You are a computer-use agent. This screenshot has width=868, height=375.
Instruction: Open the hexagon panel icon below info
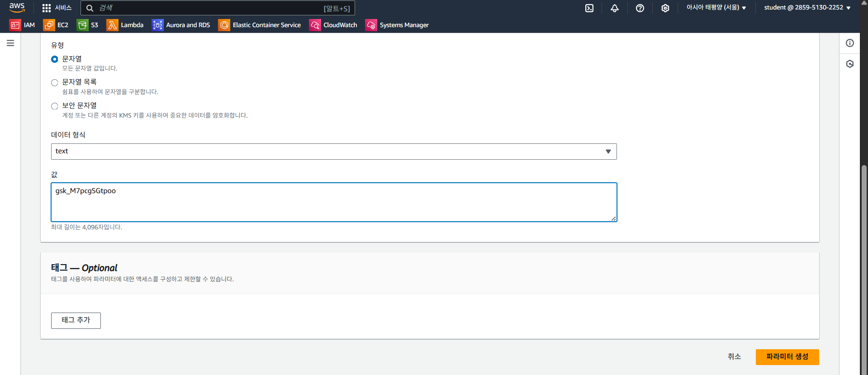coord(850,64)
